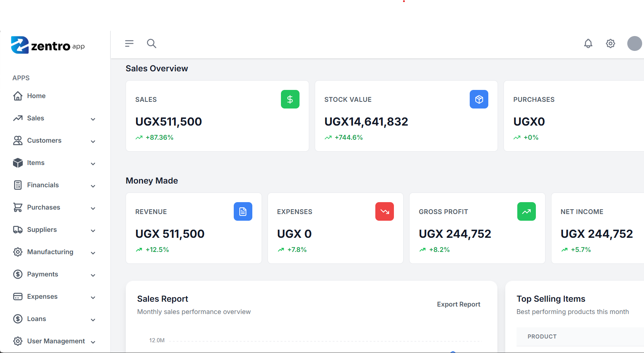Image resolution: width=644 pixels, height=353 pixels.
Task: Click the Loans dollar circle icon
Action: [18, 319]
